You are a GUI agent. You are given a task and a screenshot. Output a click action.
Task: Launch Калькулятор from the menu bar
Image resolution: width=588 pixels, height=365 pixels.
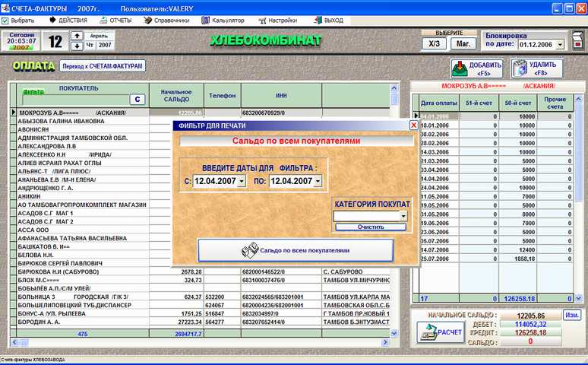click(223, 21)
